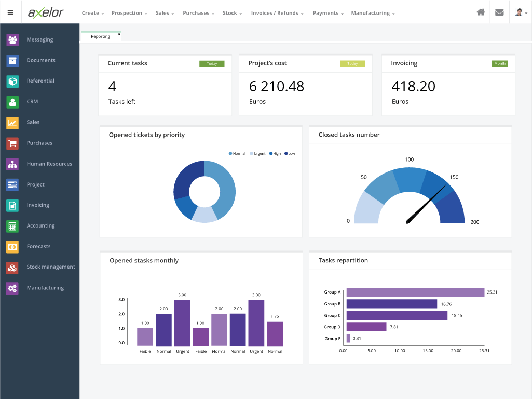Viewport: 532px width, 399px height.
Task: Click the Manufacturing gears icon
Action: (x=12, y=288)
